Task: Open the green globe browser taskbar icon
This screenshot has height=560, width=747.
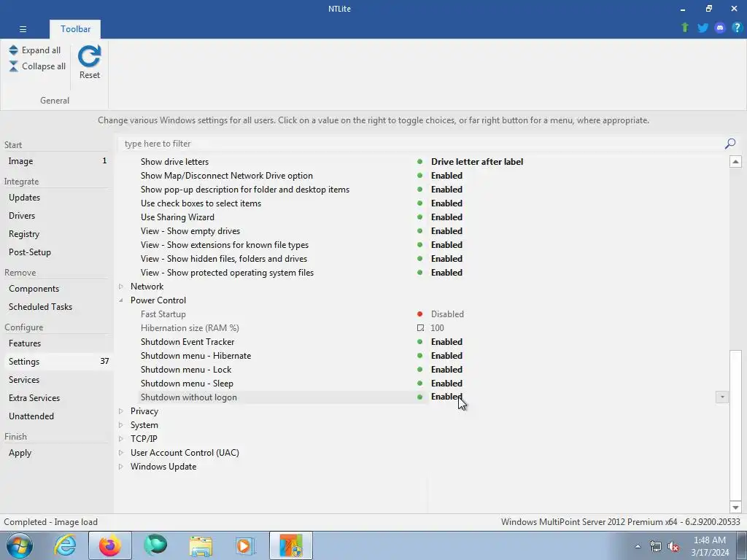Action: (x=155, y=545)
